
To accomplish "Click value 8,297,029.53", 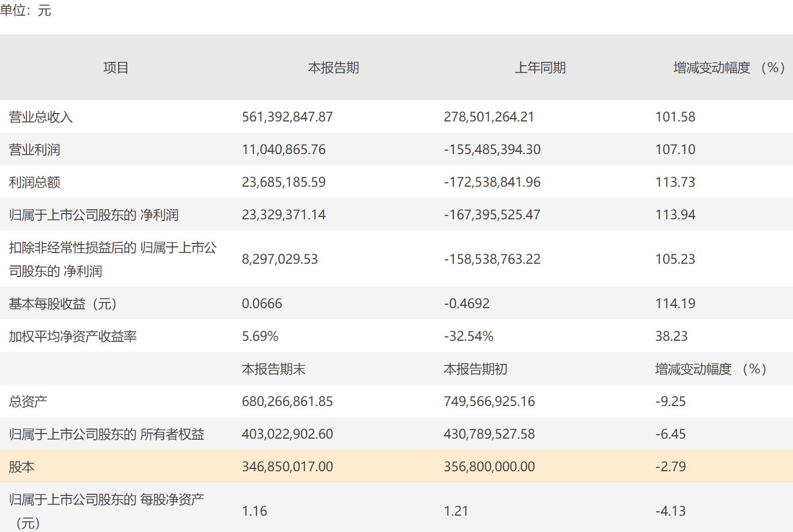I will click(x=280, y=259).
